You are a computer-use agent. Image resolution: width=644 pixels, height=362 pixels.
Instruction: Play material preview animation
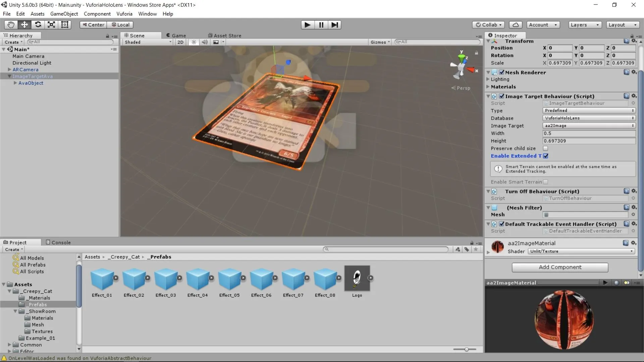[605, 283]
